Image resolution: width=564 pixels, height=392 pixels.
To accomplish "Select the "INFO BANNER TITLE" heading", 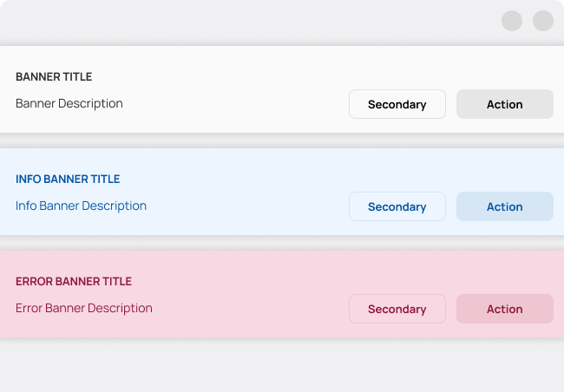I will tap(68, 180).
